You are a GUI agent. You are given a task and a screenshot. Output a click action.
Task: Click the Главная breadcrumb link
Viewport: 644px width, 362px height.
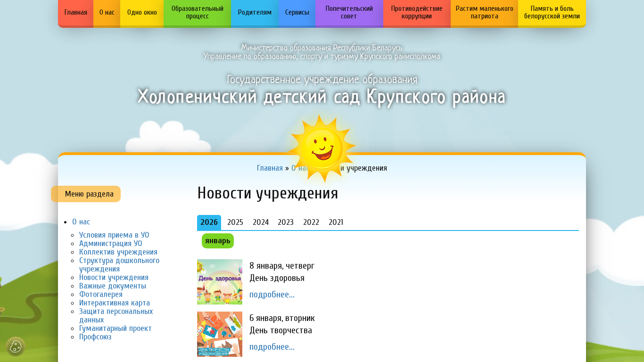[x=270, y=168]
